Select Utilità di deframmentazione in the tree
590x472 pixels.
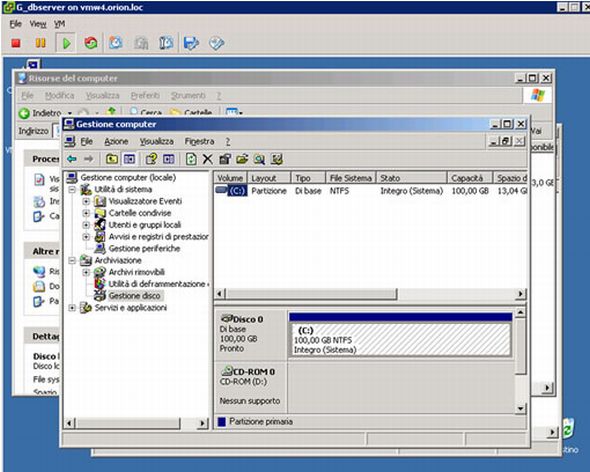point(157,284)
